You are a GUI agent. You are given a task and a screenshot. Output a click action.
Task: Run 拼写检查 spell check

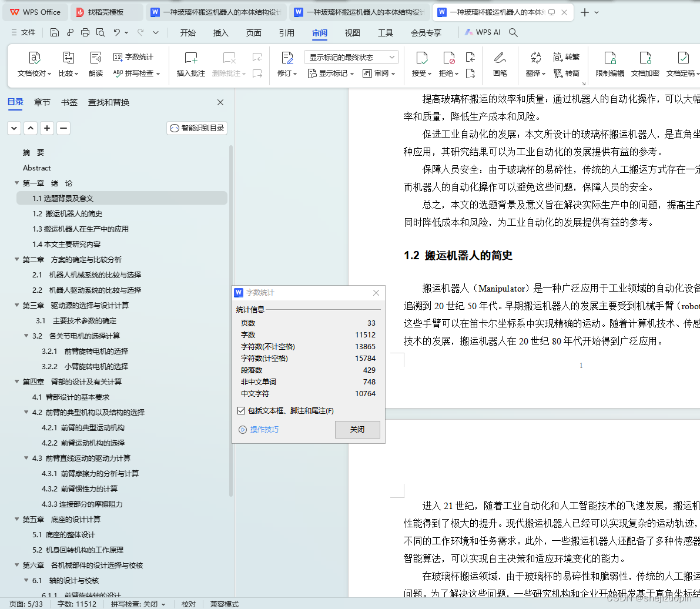point(136,73)
